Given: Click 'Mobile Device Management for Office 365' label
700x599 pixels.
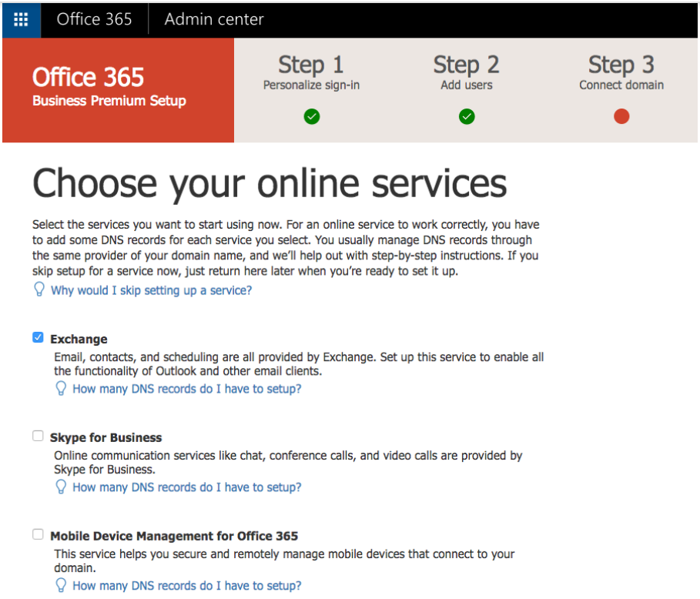Looking at the screenshot, I should 174,536.
